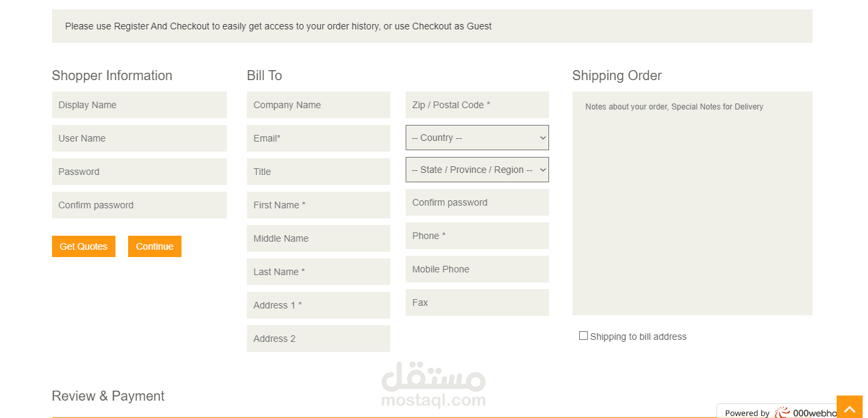Select the Fax input field
This screenshot has height=418, width=868.
pos(477,302)
